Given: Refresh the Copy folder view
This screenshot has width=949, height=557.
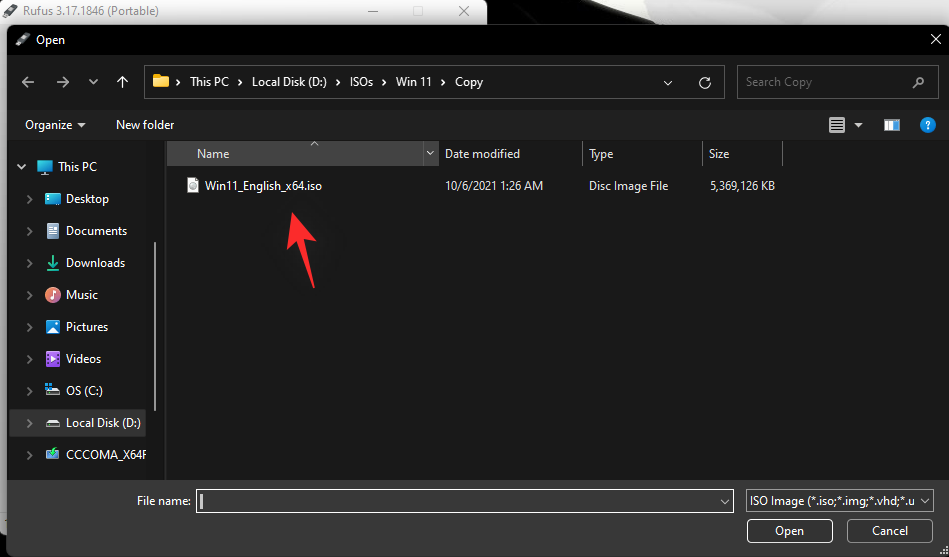Looking at the screenshot, I should click(x=704, y=82).
